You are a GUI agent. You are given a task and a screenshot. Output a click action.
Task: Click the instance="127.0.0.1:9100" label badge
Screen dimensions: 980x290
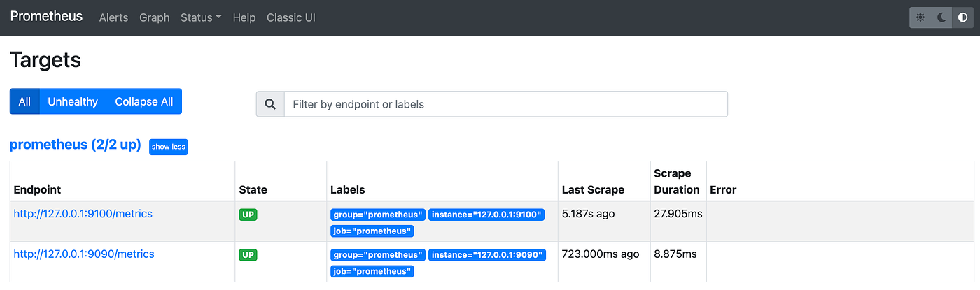tap(486, 215)
